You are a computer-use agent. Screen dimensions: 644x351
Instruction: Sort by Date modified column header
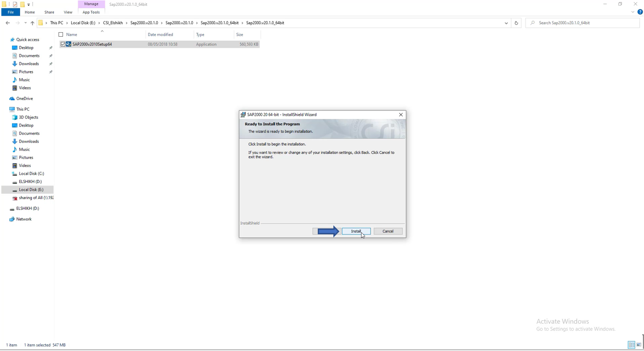tap(170, 34)
